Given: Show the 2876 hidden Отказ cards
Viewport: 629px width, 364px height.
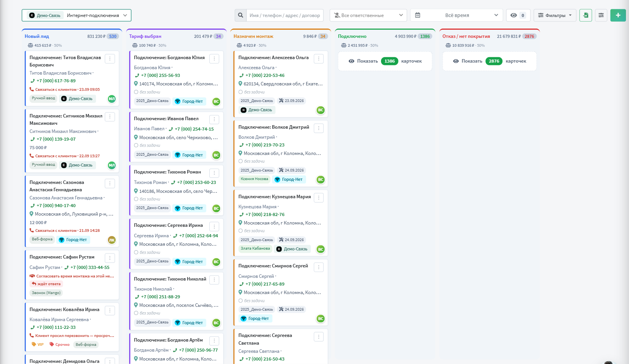Looking at the screenshot, I should [x=489, y=61].
